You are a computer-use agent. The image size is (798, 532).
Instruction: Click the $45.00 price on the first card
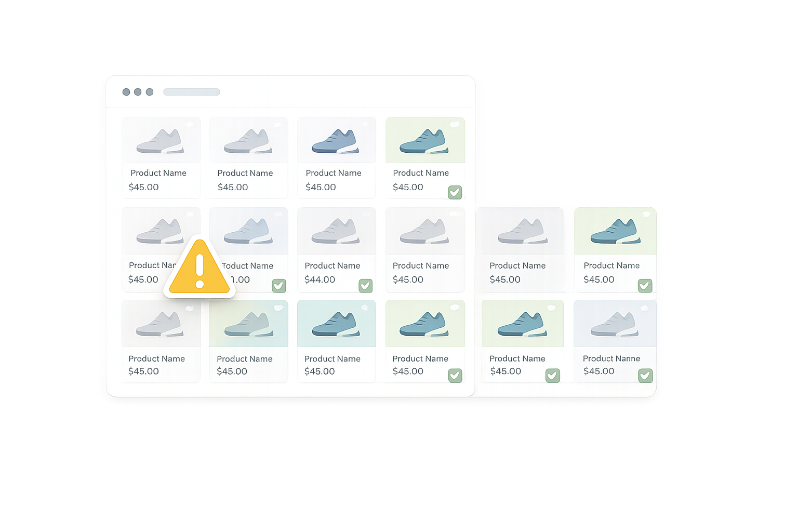143,187
